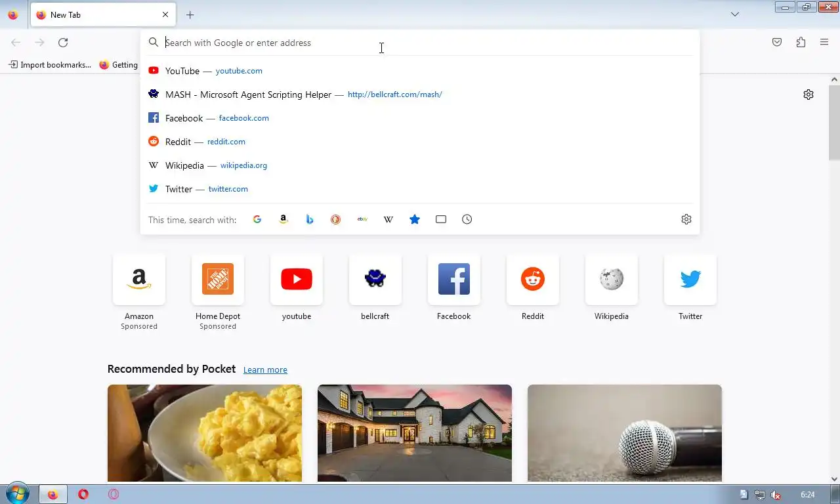Open Firefox View icon at top left
Image resolution: width=840 pixels, height=504 pixels.
pos(12,14)
